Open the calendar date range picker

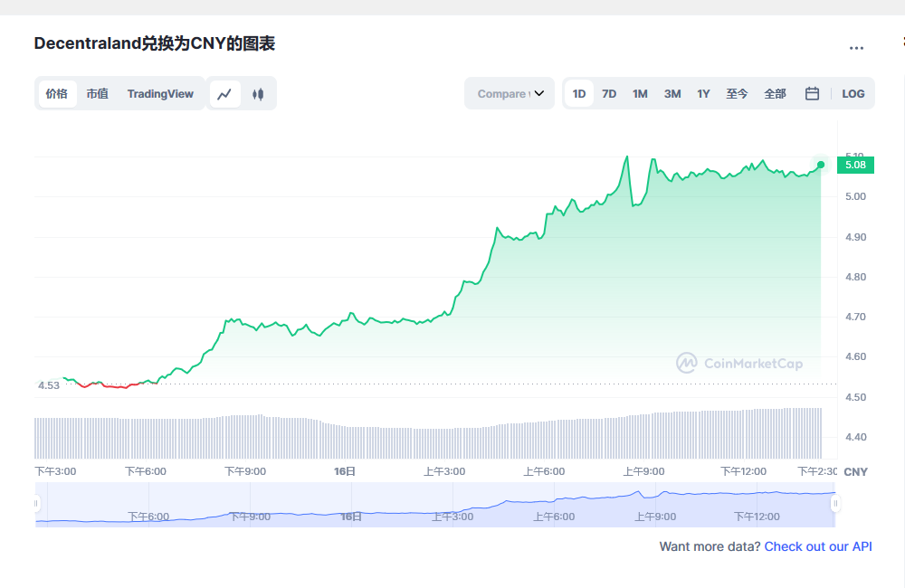[x=812, y=93]
